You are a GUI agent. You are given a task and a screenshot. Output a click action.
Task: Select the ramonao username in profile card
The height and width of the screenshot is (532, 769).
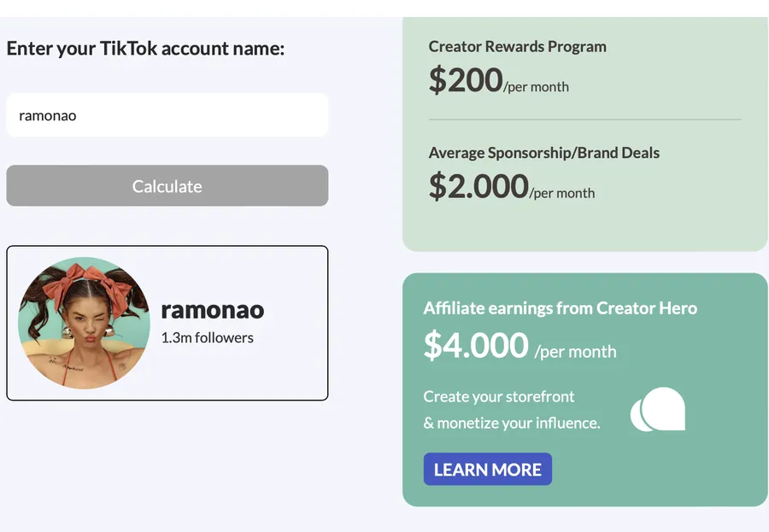pyautogui.click(x=213, y=309)
